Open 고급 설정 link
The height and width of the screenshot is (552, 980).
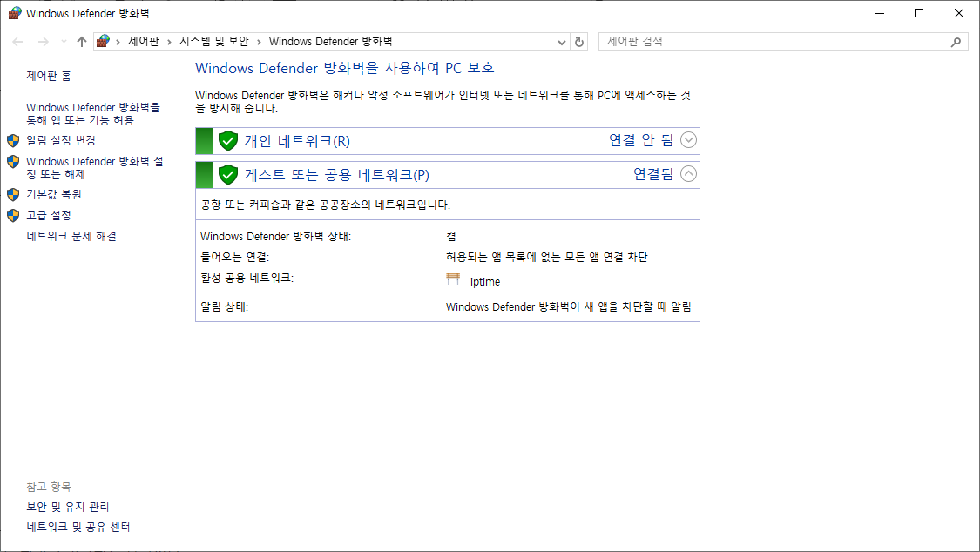49,215
